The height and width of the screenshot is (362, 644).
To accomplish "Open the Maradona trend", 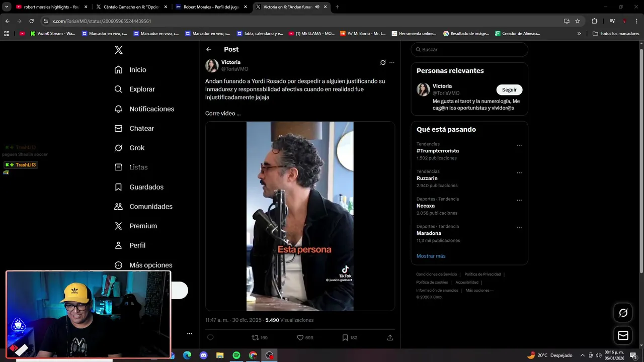I will [x=429, y=233].
